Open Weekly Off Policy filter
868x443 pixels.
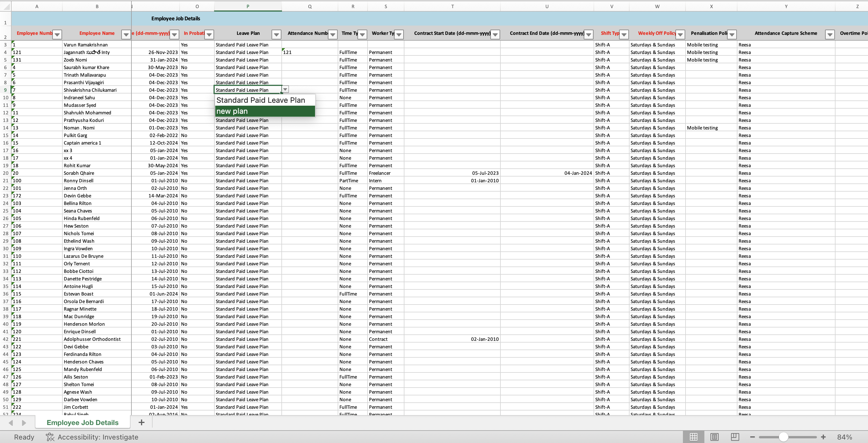680,34
